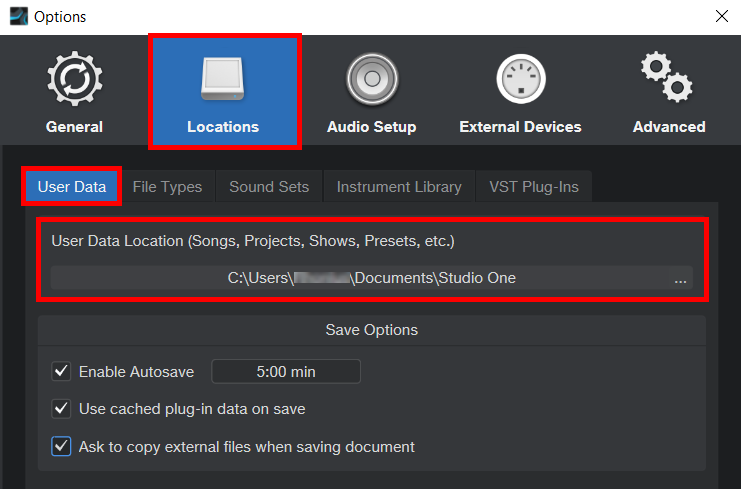
Task: Toggle Use cached plug-in data on save
Action: coord(62,409)
